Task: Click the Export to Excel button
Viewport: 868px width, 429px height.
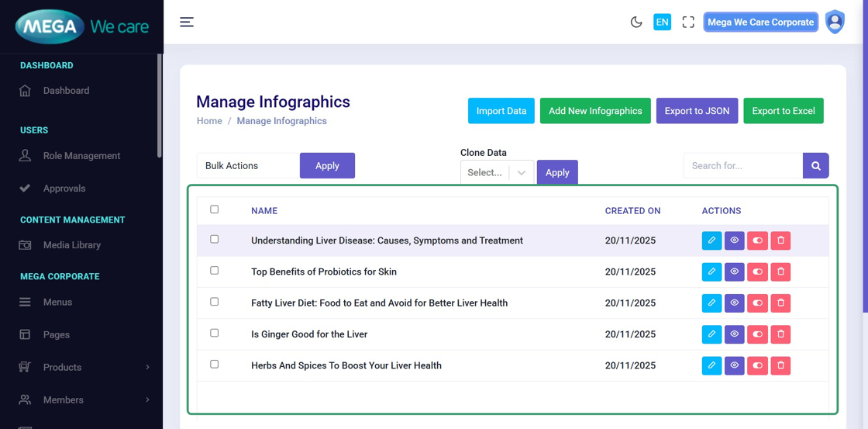Action: point(784,111)
